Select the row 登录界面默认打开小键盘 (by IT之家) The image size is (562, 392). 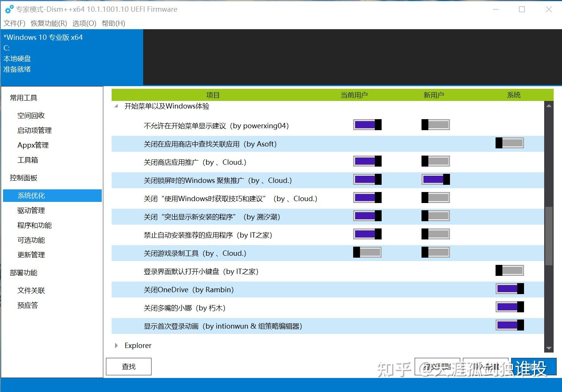[328, 271]
